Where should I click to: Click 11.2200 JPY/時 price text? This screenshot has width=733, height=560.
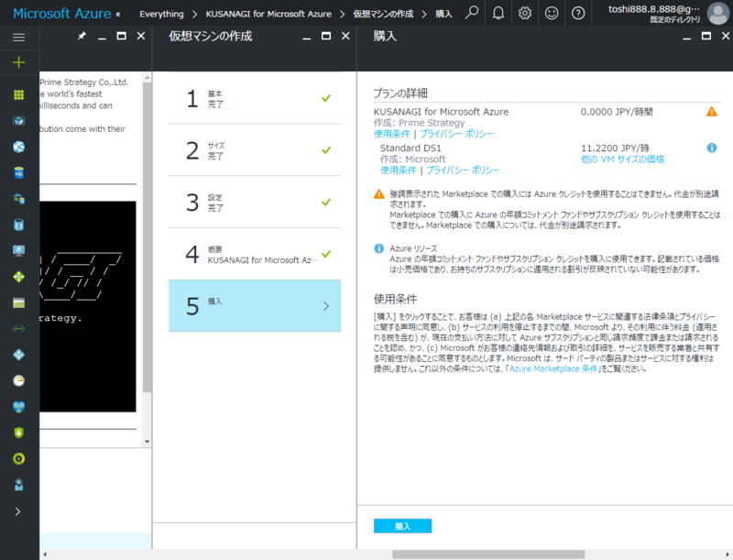615,148
